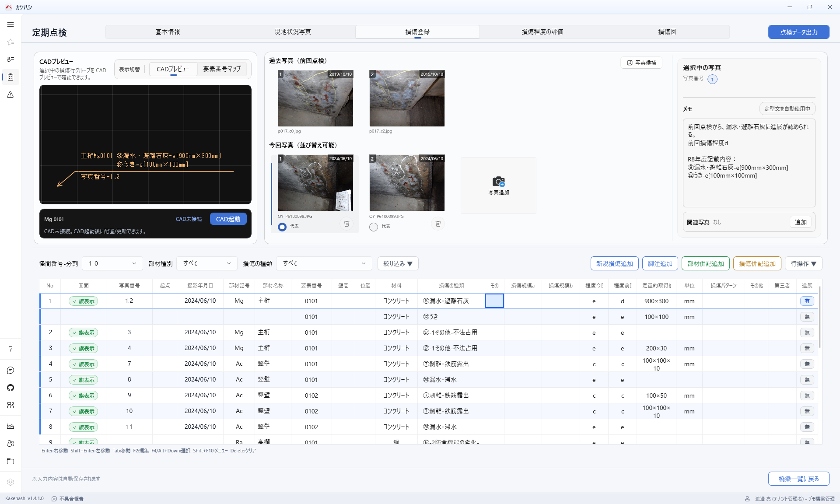Expand the 絞り込み filter dropdown
This screenshot has height=504, width=840.
[x=398, y=263]
